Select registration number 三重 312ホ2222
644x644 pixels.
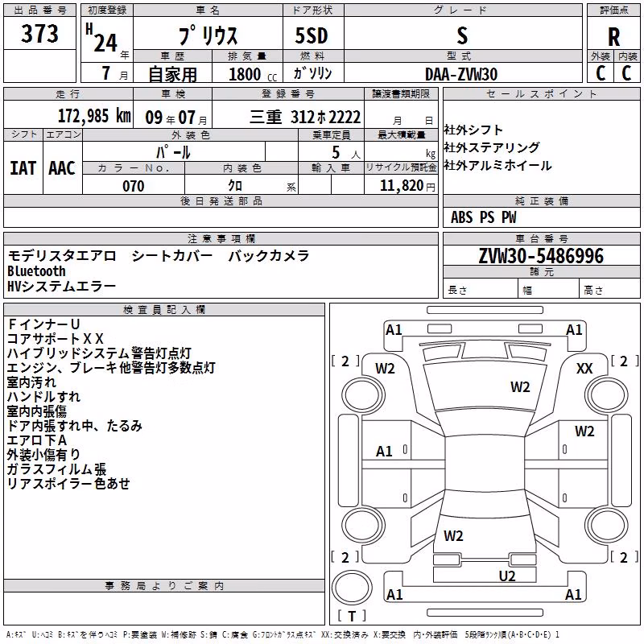pos(305,117)
